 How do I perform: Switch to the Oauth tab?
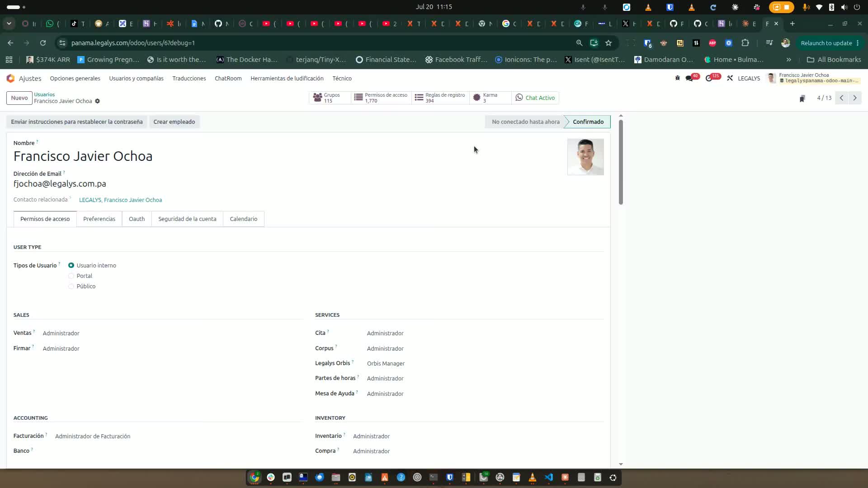tap(137, 219)
